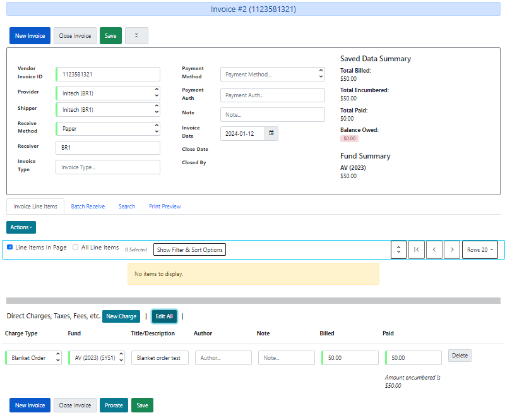This screenshot has width=505, height=420.
Task: Expand the Rows 20 page size dropdown
Action: [480, 249]
